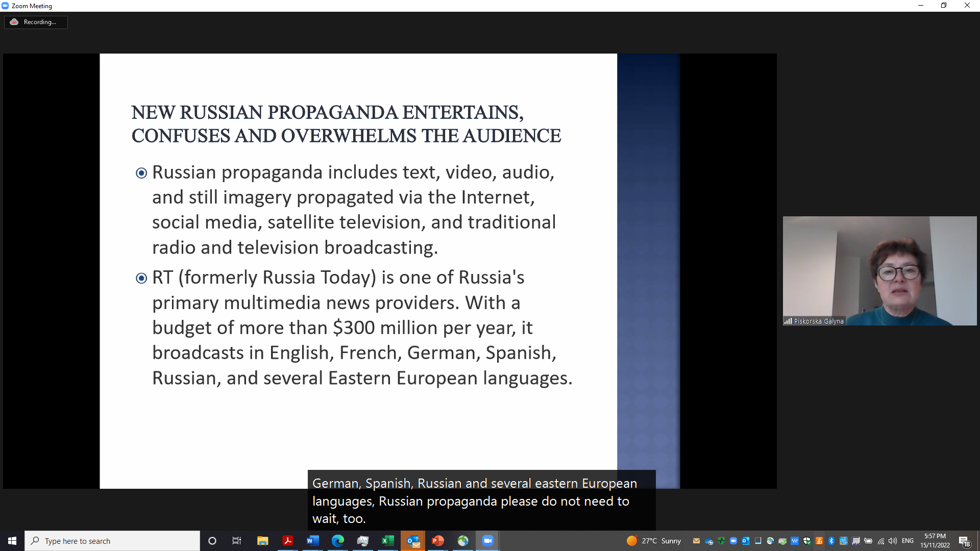Image resolution: width=980 pixels, height=551 pixels.
Task: Click the taskbar search box
Action: click(x=112, y=541)
